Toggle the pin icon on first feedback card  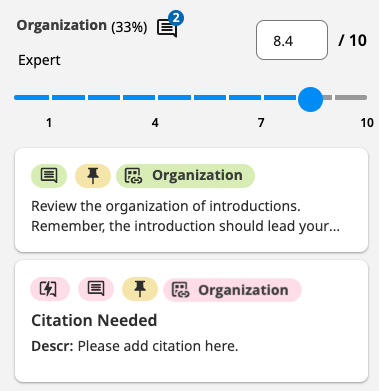(93, 176)
